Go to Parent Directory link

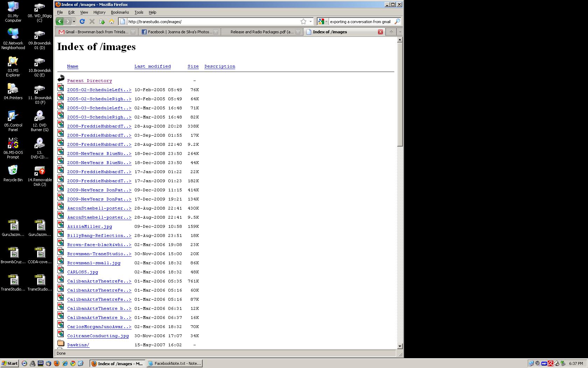point(90,81)
